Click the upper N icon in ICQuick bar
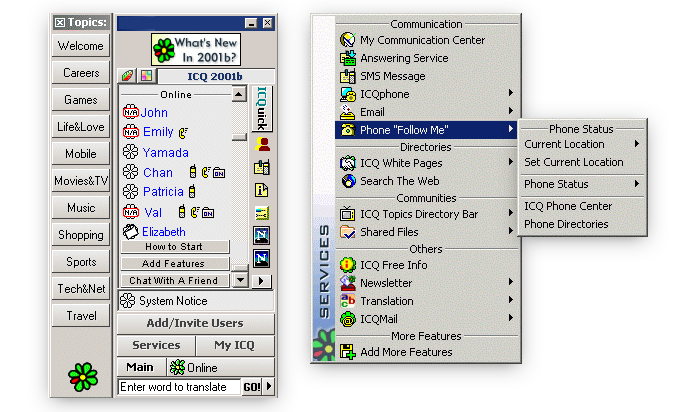This screenshot has width=696, height=412. (x=262, y=235)
